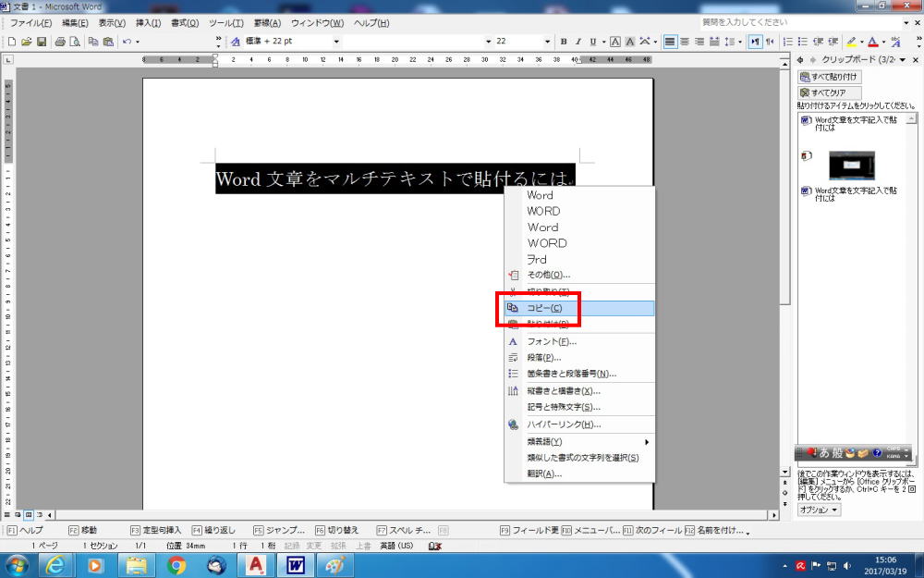Expand the Undo history dropdown arrow

pyautogui.click(x=138, y=42)
